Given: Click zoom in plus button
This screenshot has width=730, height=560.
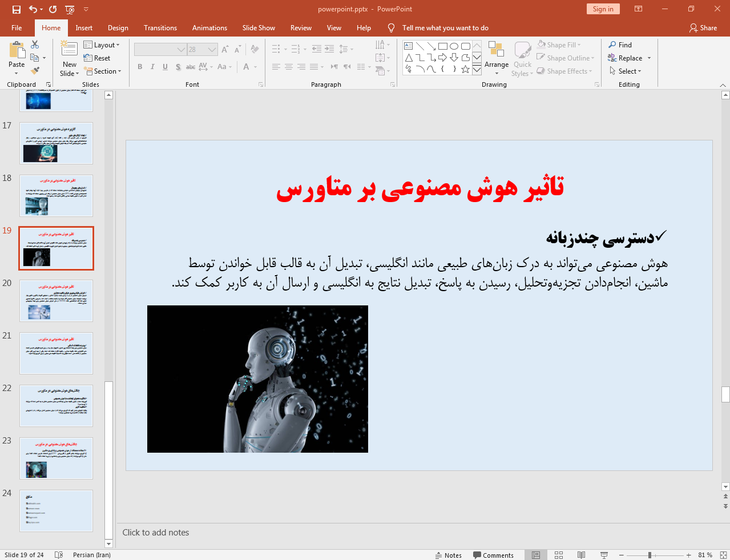Looking at the screenshot, I should tap(689, 555).
